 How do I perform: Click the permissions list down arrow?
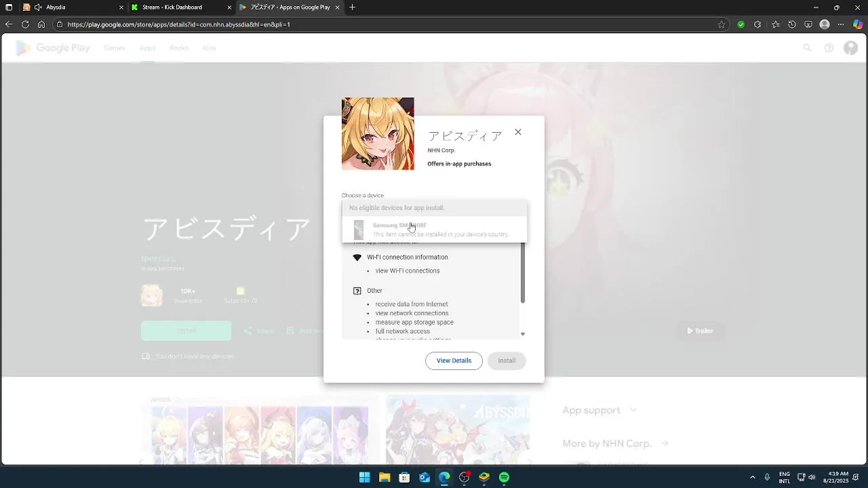[x=522, y=334]
